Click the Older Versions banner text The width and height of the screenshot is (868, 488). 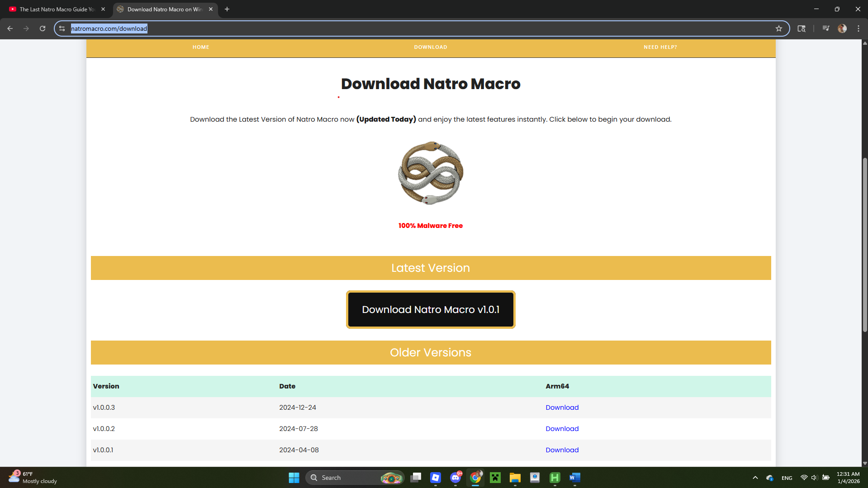431,352
